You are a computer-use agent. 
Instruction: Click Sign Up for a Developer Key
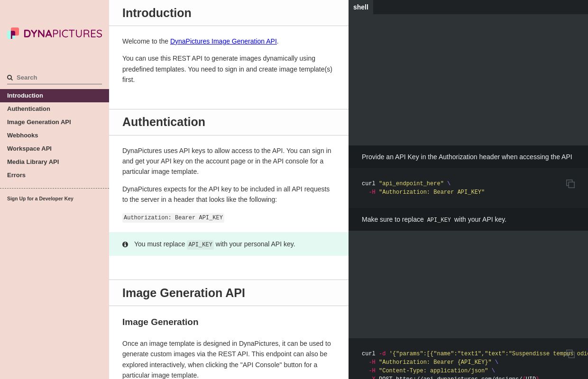click(x=40, y=199)
